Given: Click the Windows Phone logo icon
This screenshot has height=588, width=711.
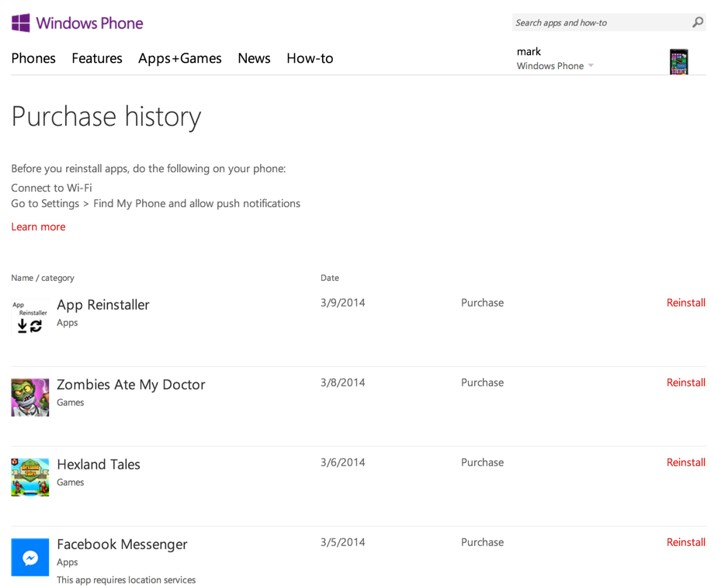Looking at the screenshot, I should (x=21, y=22).
